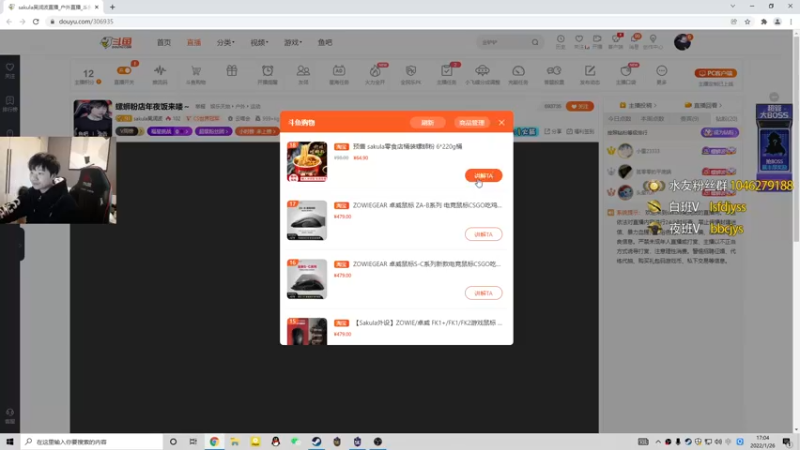Click the share link below the follow count
Screen dimensions: 800x450
(554, 132)
